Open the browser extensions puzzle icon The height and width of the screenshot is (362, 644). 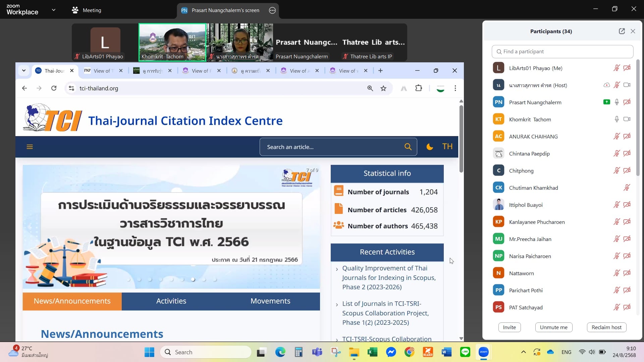coord(419,88)
